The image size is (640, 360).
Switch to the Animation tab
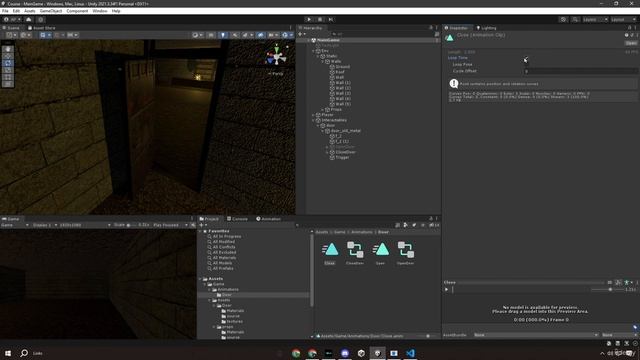tap(268, 219)
